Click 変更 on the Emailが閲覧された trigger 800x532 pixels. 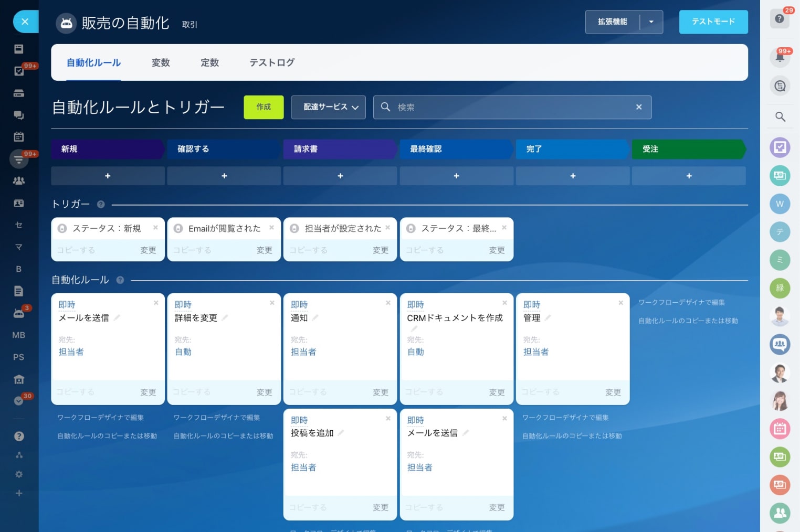click(x=265, y=250)
